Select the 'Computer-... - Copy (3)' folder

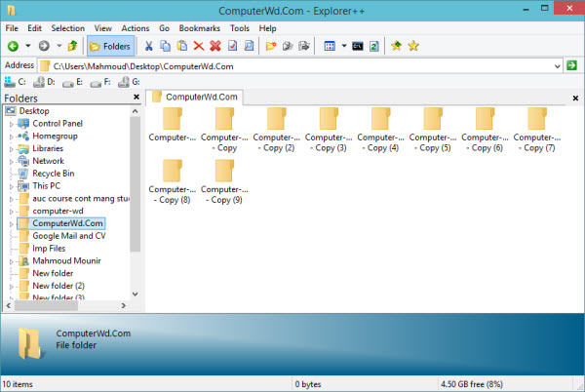[x=329, y=130]
